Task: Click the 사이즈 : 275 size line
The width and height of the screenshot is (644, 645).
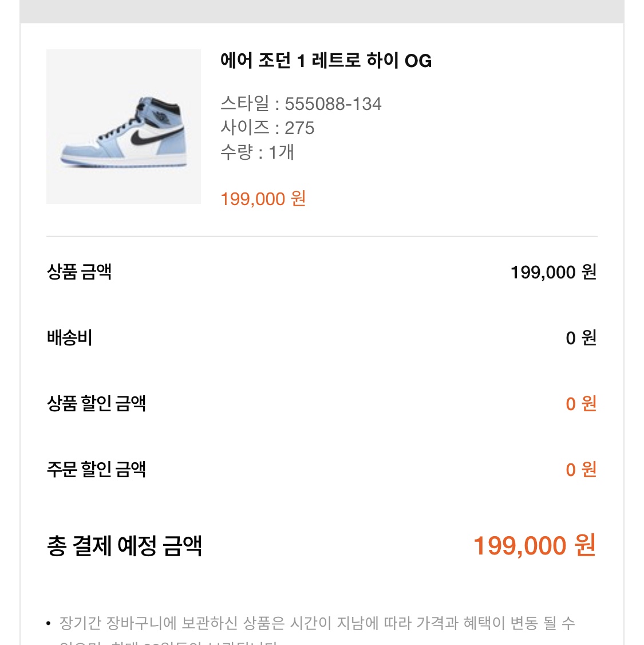Action: pos(267,128)
